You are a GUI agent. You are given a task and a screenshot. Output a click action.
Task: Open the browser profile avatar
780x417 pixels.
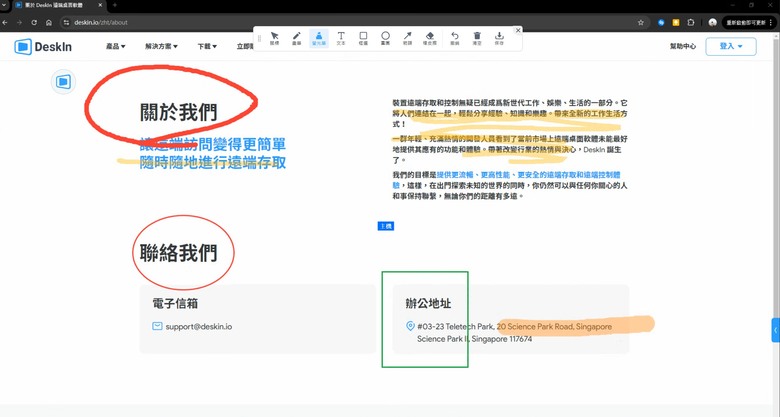pos(712,22)
